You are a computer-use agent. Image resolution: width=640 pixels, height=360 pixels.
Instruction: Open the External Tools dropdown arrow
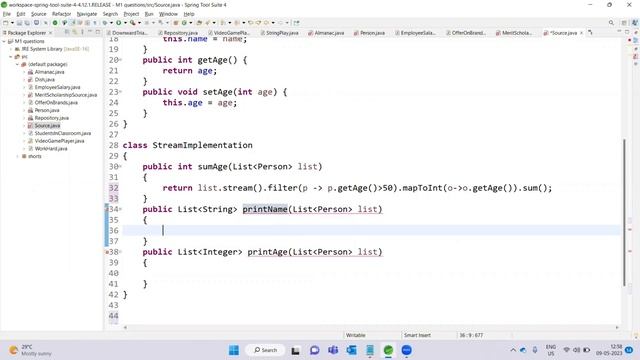tap(139, 23)
